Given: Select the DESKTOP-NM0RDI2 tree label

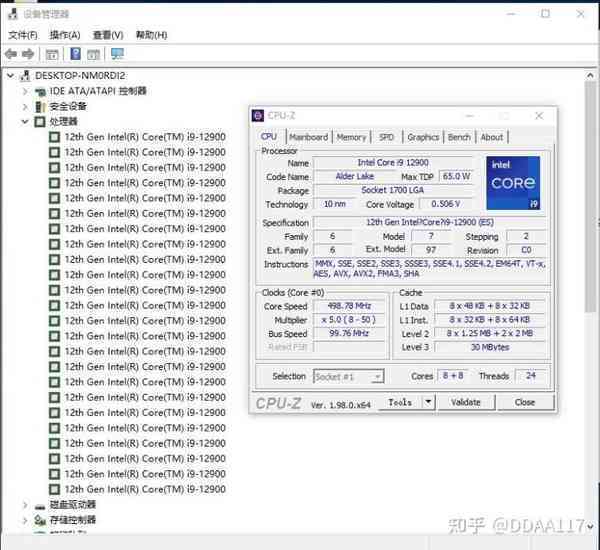Looking at the screenshot, I should click(80, 76).
